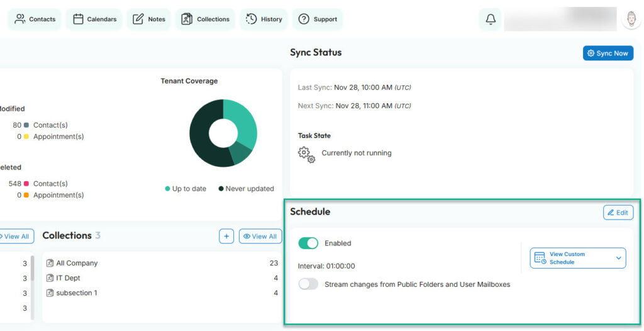This screenshot has height=331, width=644.
Task: Open the subsection 1 collection
Action: click(x=162, y=293)
